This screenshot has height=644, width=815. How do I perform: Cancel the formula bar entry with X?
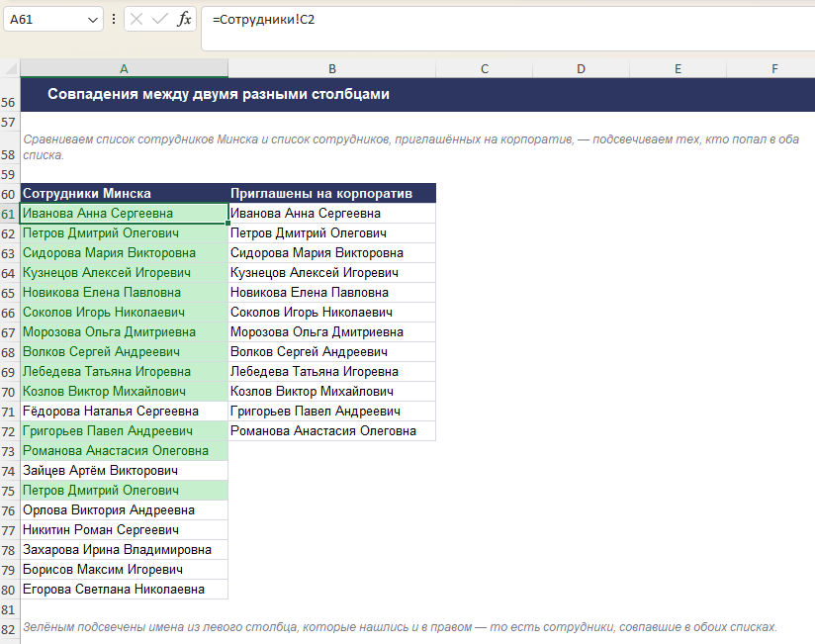point(136,20)
